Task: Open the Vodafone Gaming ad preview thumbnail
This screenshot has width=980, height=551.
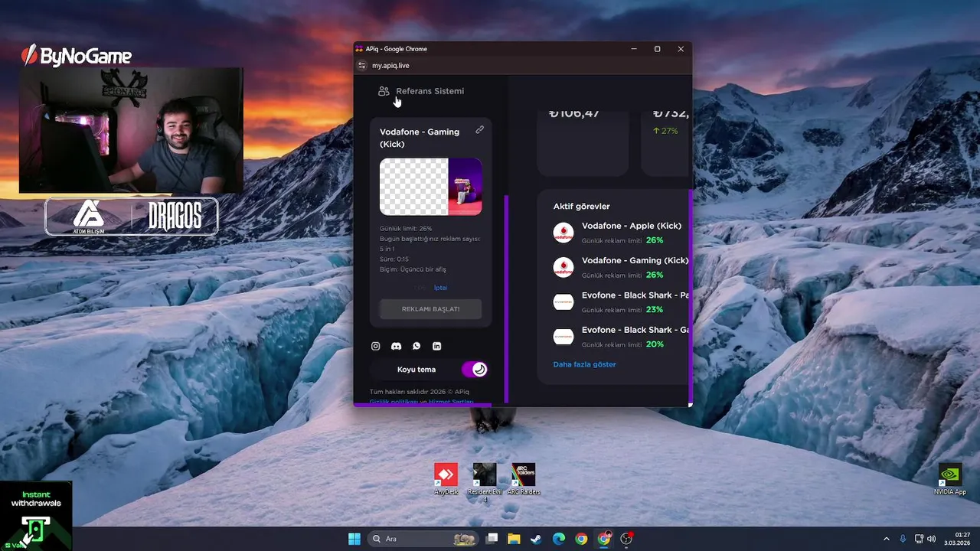Action: pos(431,187)
